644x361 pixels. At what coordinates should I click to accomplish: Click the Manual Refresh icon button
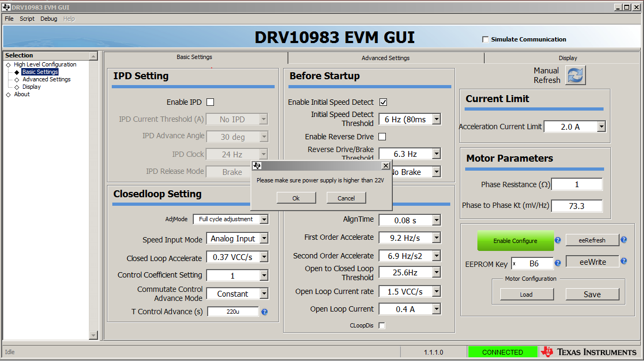575,75
